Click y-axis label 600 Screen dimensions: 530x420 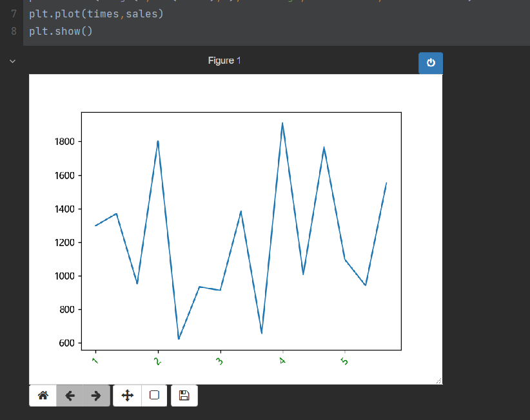[67, 343]
